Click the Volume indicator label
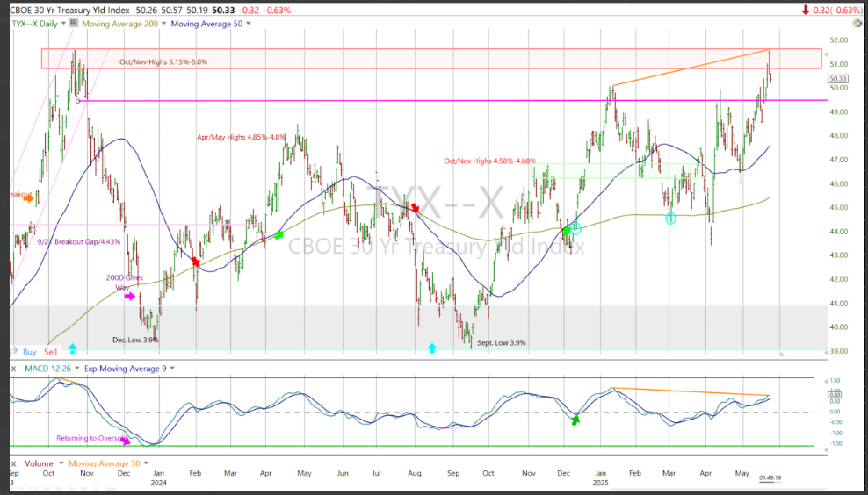Viewport: 868px width, 495px height. pyautogui.click(x=39, y=463)
